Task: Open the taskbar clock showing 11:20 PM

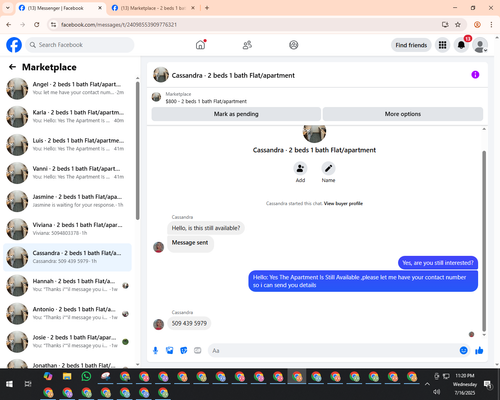Action: (x=465, y=384)
